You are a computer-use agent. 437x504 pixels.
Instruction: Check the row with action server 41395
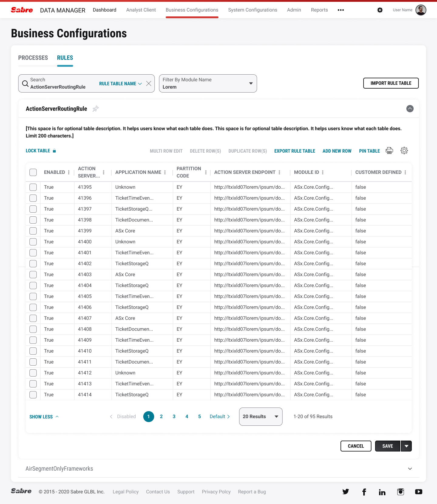[x=33, y=187]
